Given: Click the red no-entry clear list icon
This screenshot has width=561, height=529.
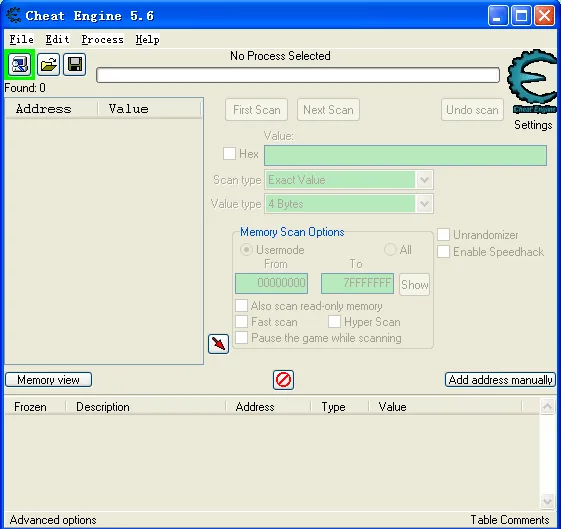Looking at the screenshot, I should [283, 379].
